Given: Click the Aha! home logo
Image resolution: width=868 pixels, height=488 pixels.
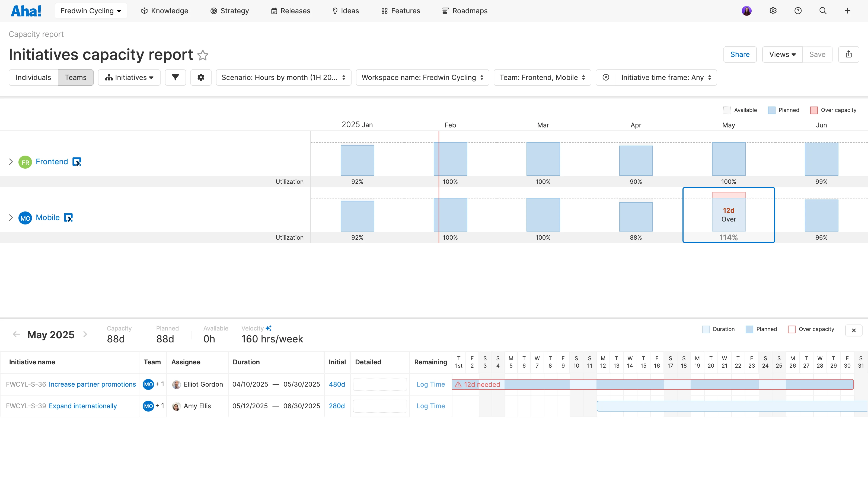Looking at the screenshot, I should coord(26,11).
